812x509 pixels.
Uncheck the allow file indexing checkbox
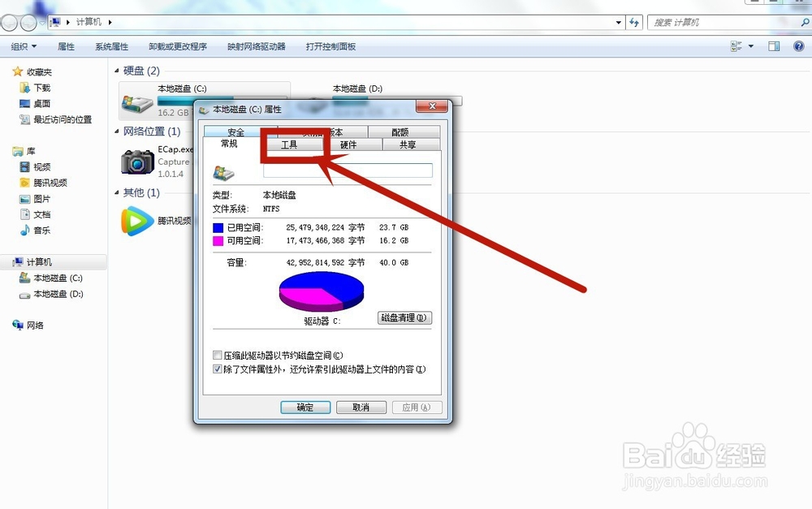coord(218,369)
